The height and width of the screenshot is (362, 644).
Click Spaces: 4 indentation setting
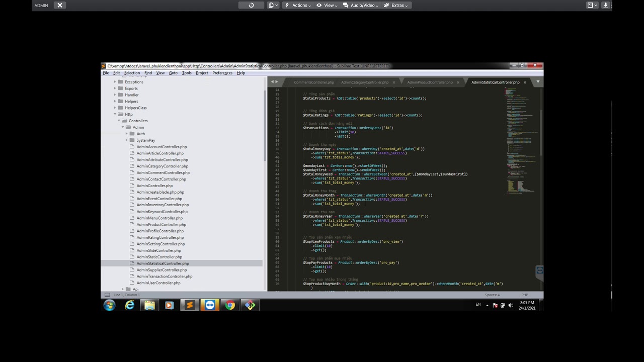point(492,295)
